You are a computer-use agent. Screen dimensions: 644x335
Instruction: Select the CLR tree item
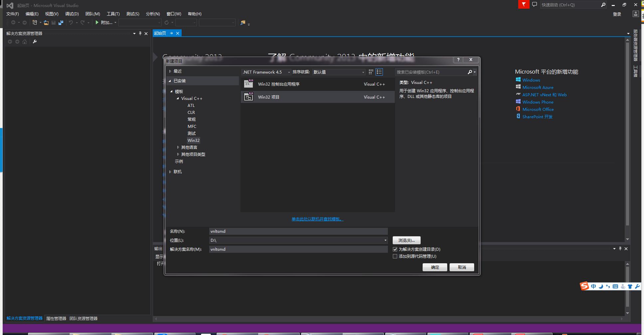(x=191, y=113)
